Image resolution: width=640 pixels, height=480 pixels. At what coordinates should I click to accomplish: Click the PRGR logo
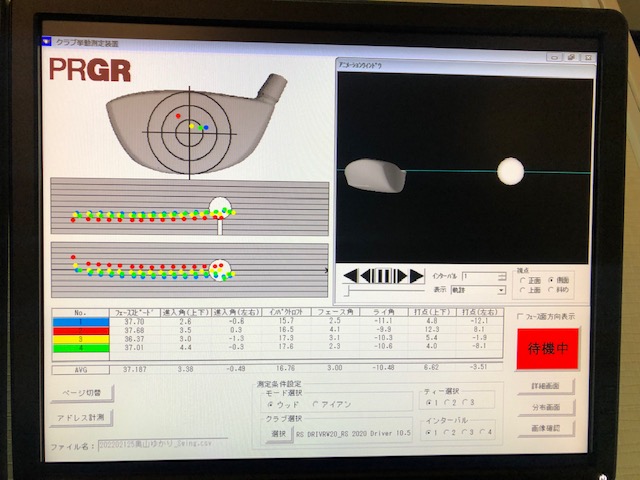[x=90, y=70]
